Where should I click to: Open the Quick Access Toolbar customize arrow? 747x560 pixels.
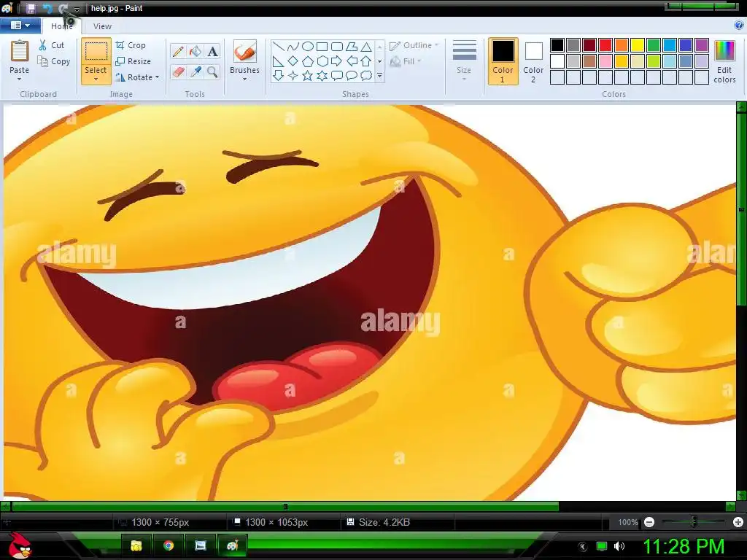click(x=77, y=9)
